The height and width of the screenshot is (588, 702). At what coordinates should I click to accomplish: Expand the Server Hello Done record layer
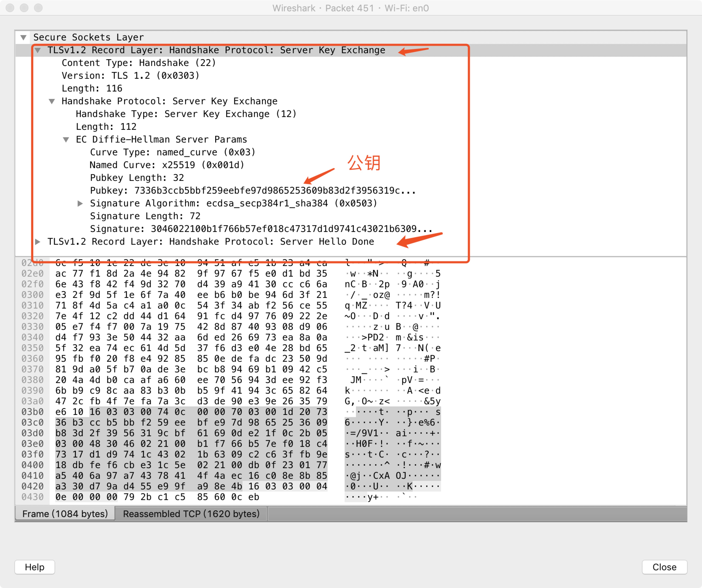(x=38, y=242)
